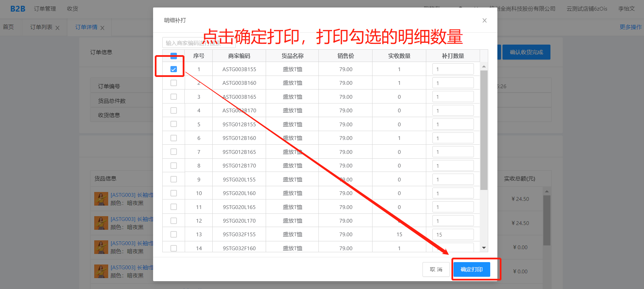Toggle the select-all checkbox in the table header
Screen dimensions: 644x289
[x=174, y=56]
